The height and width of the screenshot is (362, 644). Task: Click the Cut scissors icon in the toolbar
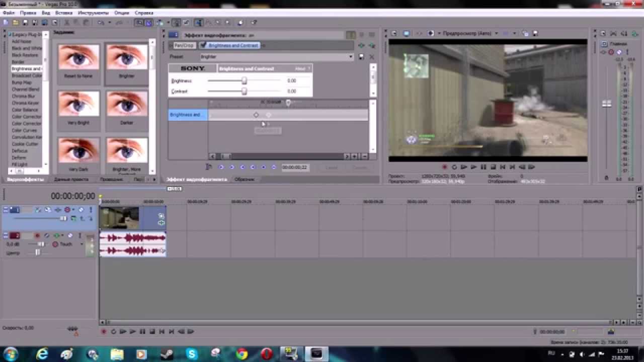click(x=67, y=23)
